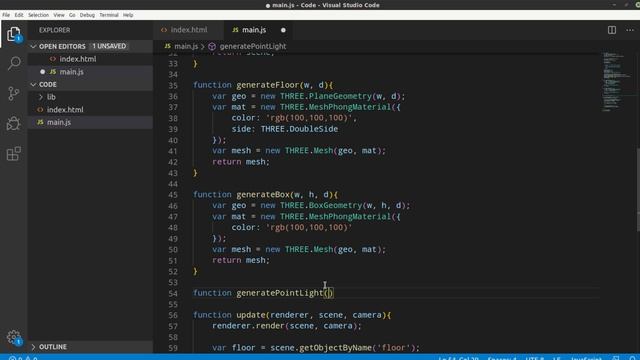Collapse the CODE folder section

33,84
